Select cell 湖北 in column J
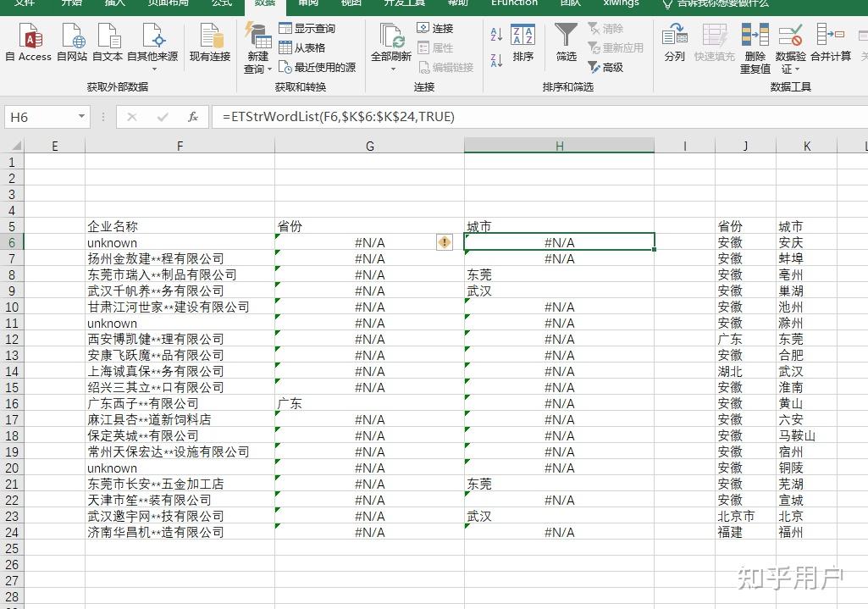Screen dimensions: 868x609 click(x=746, y=371)
